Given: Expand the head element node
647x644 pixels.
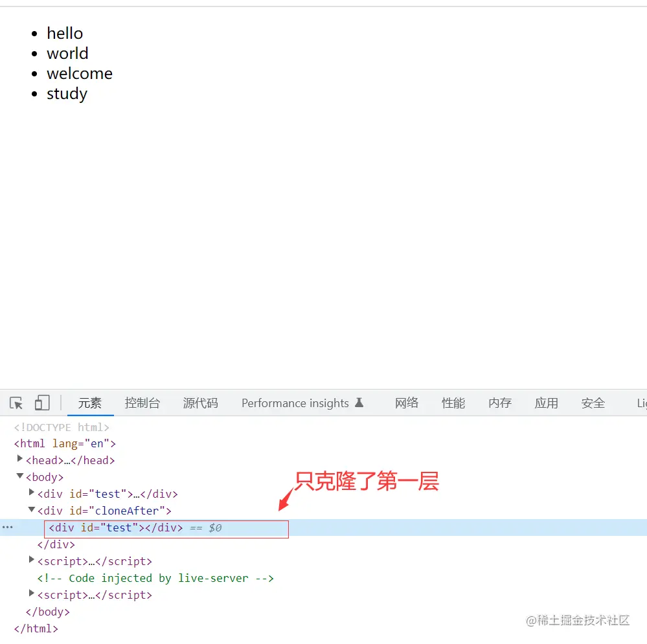Looking at the screenshot, I should coord(20,458).
